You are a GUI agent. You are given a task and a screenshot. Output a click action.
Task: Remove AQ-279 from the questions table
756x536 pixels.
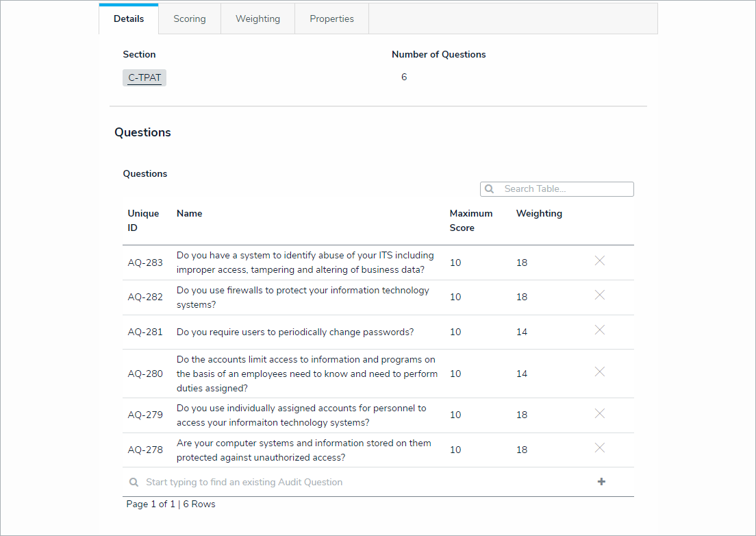pos(599,413)
